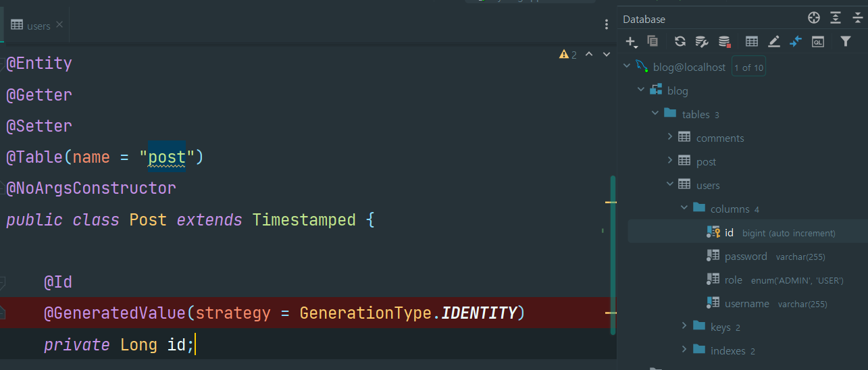
Task: Click the highlighted "post" string
Action: (167, 157)
